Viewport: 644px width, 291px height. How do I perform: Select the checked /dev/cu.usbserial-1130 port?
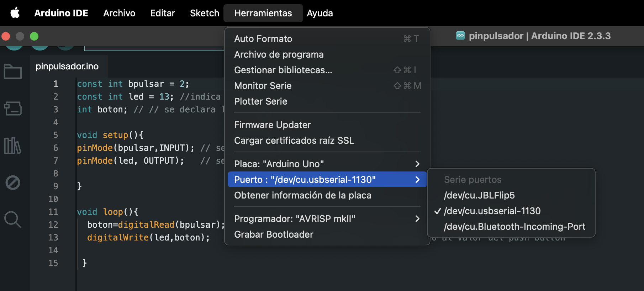click(492, 211)
